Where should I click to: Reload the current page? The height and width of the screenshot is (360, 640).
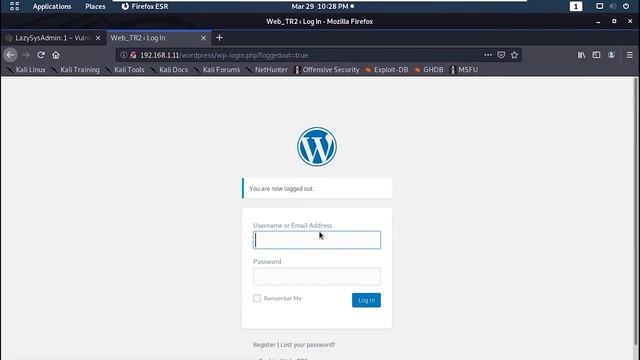[41, 55]
